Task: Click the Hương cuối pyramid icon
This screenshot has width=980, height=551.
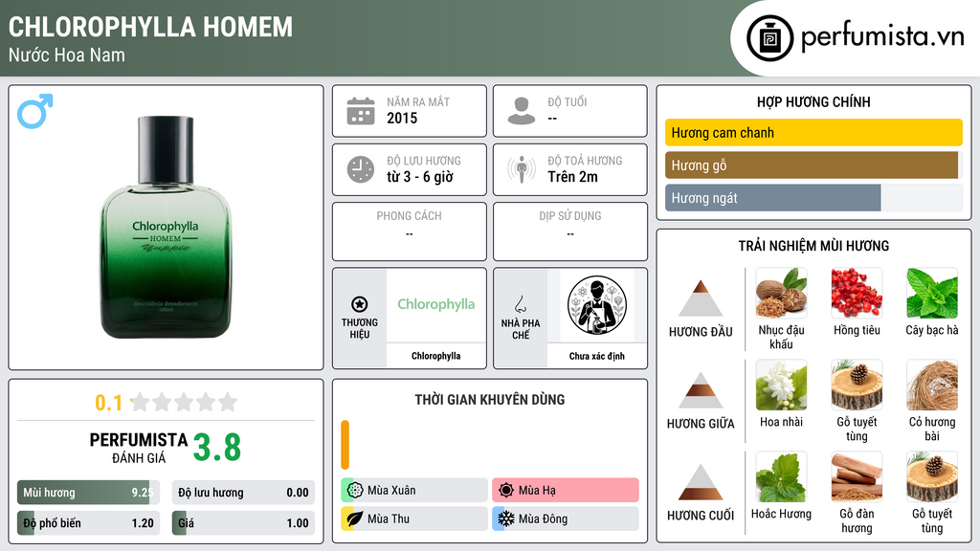Action: [701, 482]
